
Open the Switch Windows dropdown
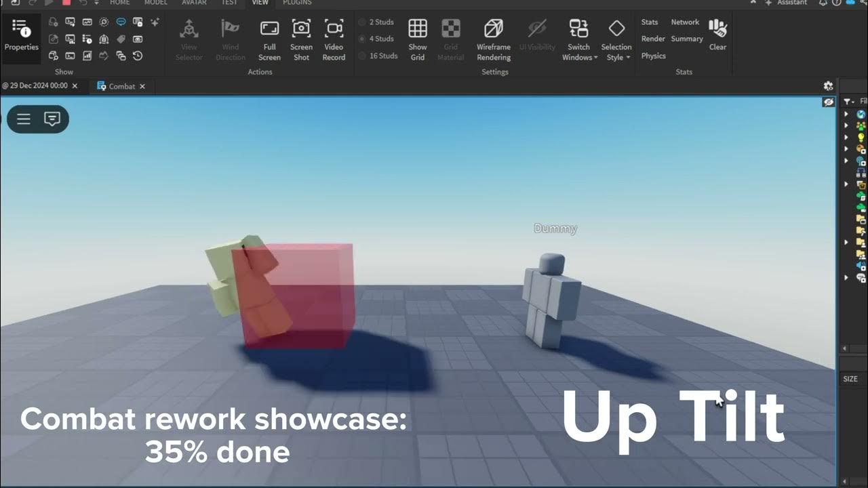(579, 39)
